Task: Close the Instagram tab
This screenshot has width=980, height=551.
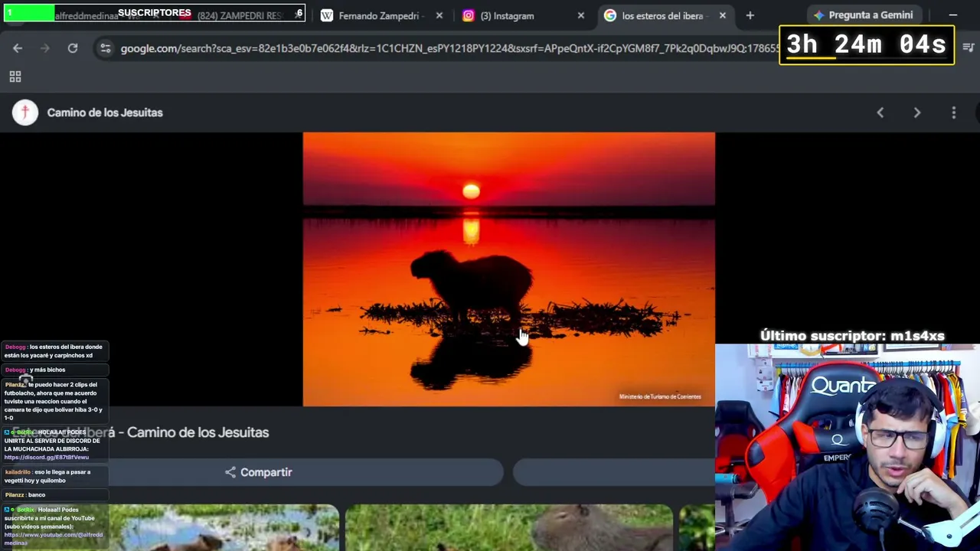Action: pos(581,15)
